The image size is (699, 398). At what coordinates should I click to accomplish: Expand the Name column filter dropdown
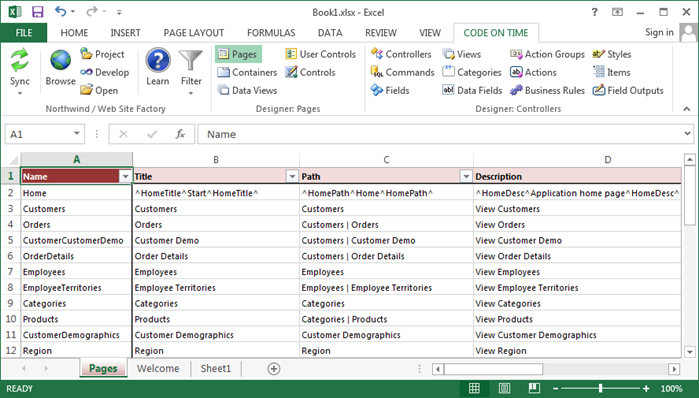tap(125, 176)
